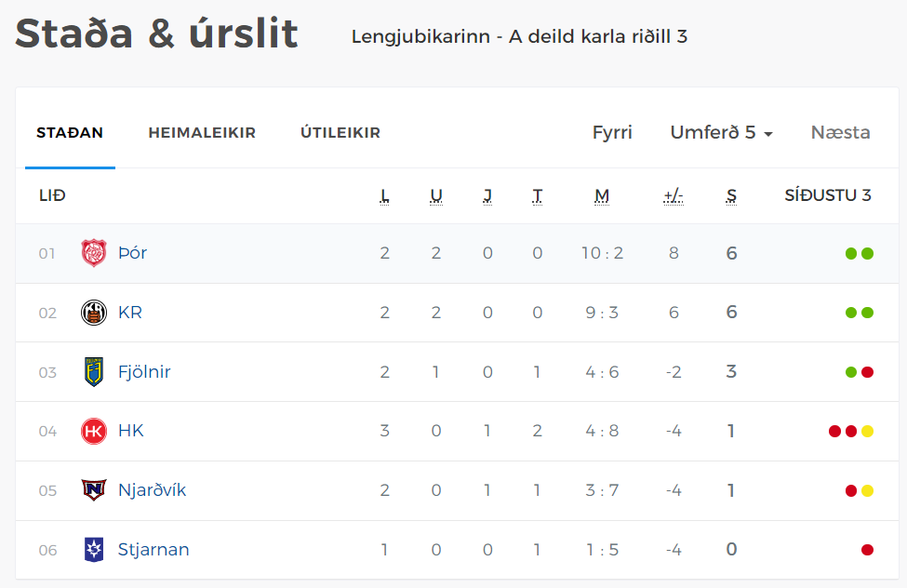Click the yellow draw dot in HK row

click(867, 431)
